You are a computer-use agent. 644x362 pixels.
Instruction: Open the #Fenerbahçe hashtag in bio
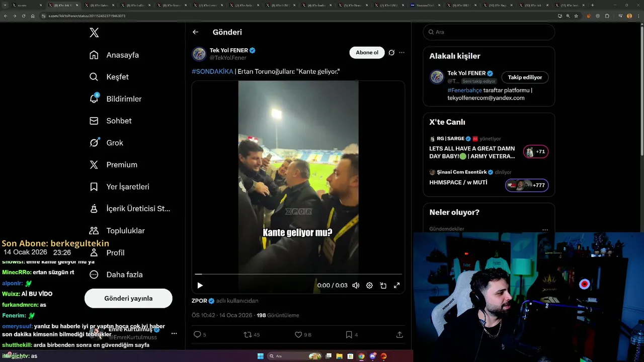[464, 90]
